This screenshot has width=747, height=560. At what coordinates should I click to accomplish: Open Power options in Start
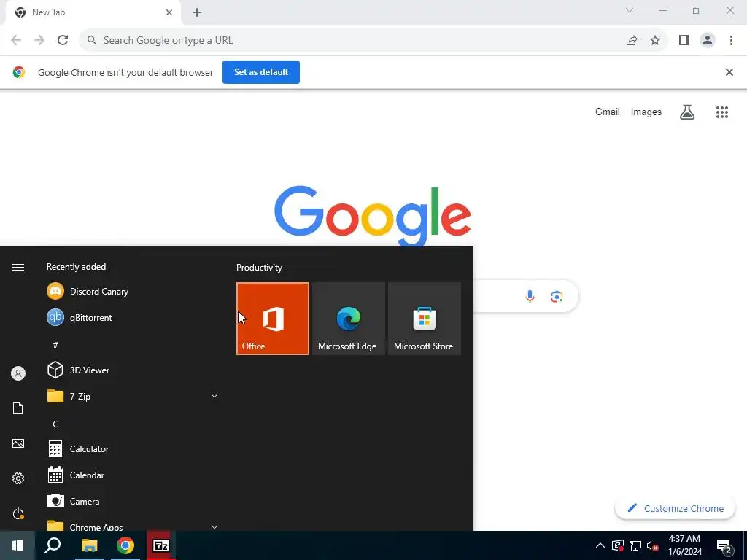coord(18,514)
